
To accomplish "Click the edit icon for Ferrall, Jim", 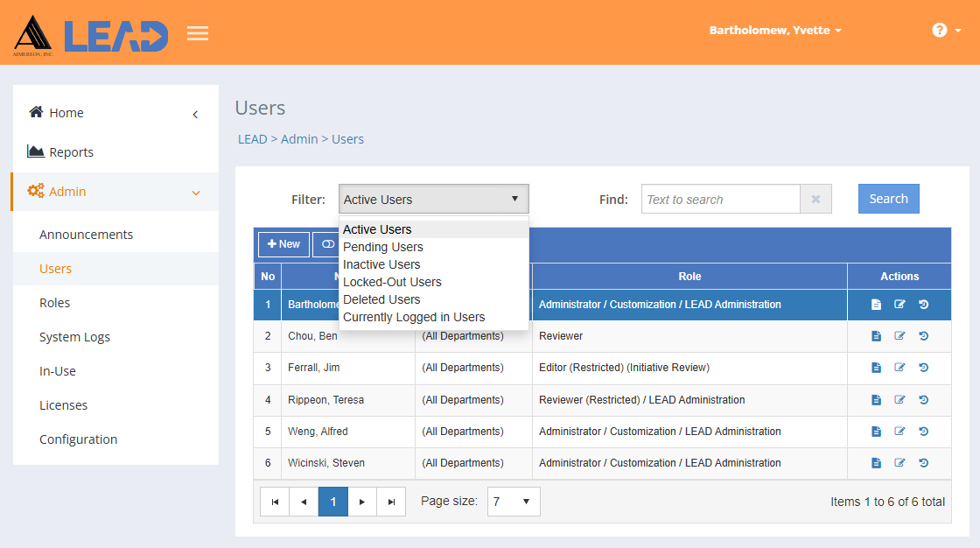I will tap(899, 367).
